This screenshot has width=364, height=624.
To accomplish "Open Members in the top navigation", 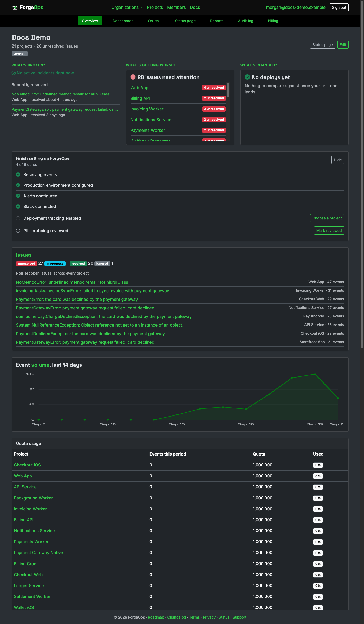I will coord(177,7).
